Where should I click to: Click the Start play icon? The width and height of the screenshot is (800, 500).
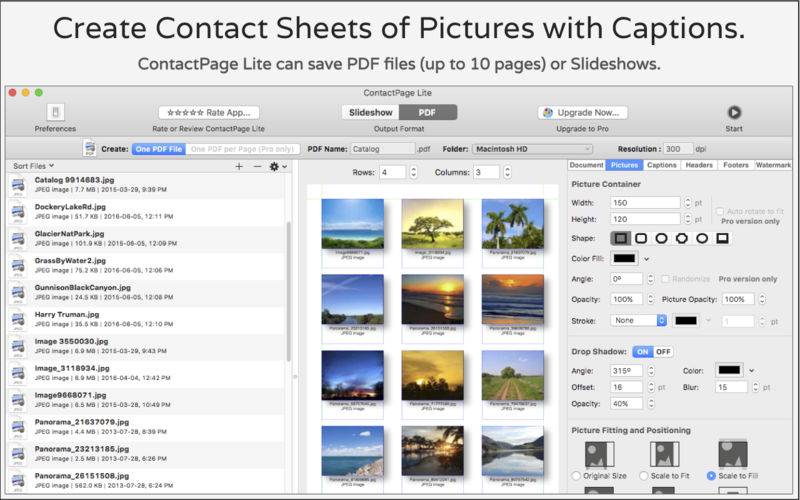pos(734,112)
